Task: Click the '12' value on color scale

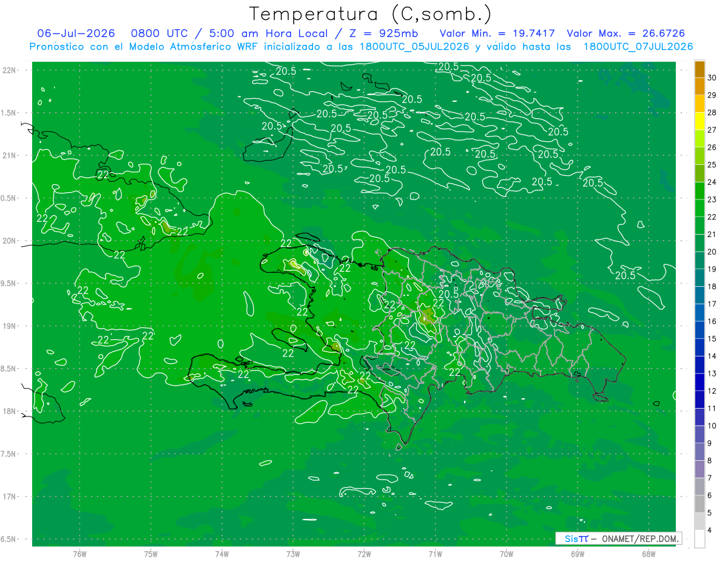Action: [712, 390]
